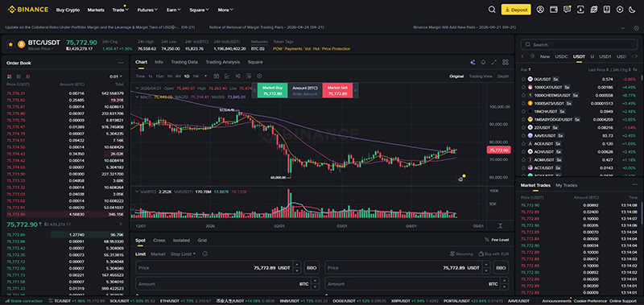Toggle dark mode moon icon
Viewport: 644px width, 305px height.
coord(633,10)
